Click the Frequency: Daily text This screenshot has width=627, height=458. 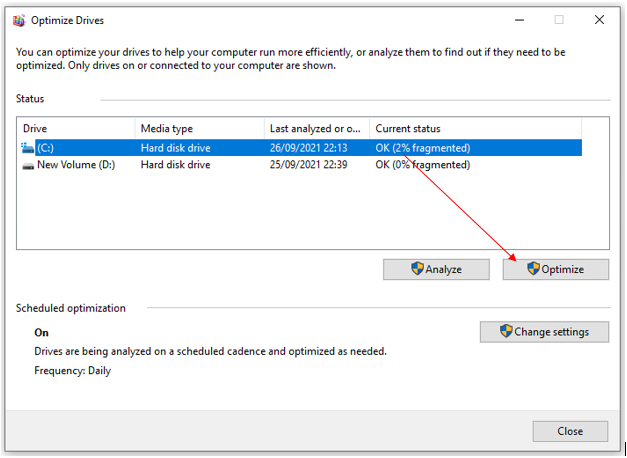pos(72,371)
